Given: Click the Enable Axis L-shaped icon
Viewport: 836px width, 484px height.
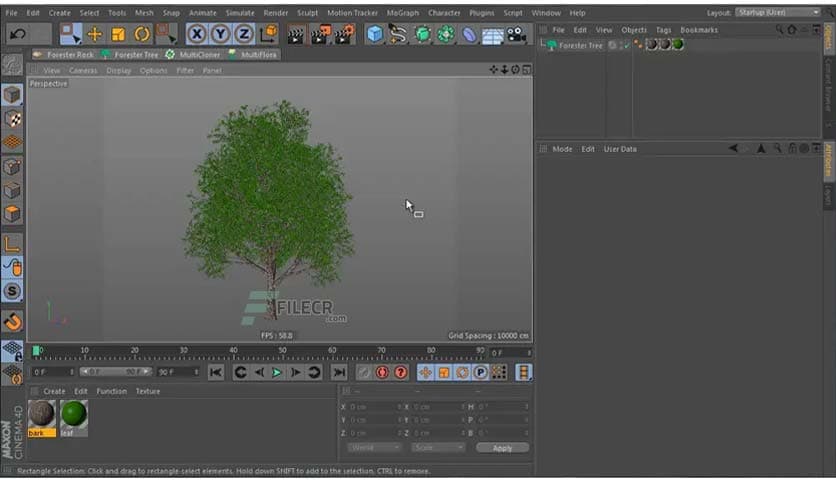Looking at the screenshot, I should click(12, 244).
